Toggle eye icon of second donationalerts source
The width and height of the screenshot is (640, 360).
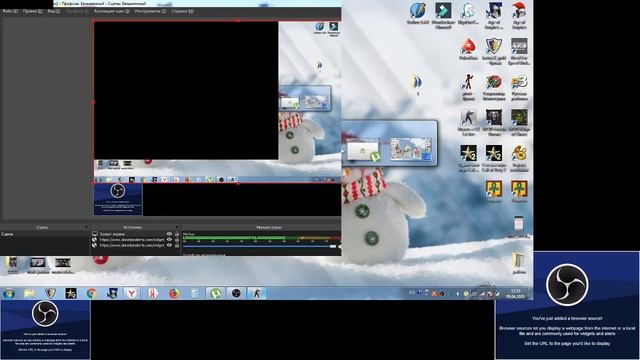pos(169,245)
